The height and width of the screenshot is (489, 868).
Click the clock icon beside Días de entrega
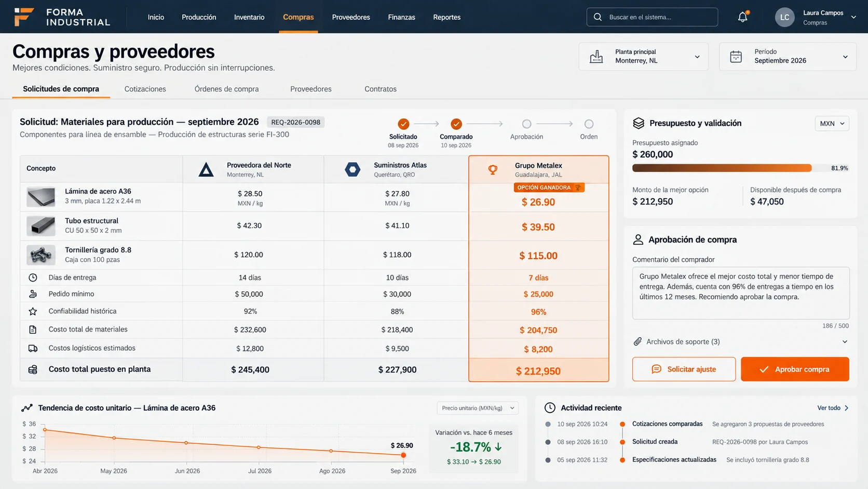point(33,277)
